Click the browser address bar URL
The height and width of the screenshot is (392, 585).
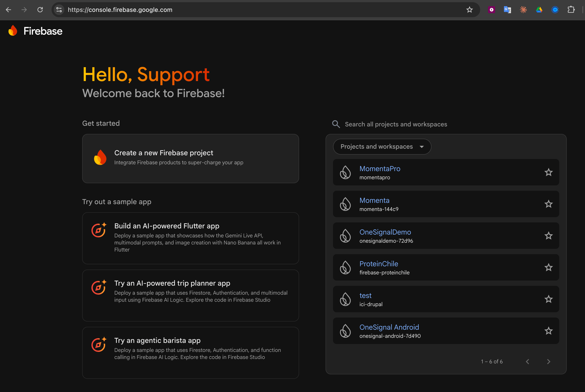(120, 10)
